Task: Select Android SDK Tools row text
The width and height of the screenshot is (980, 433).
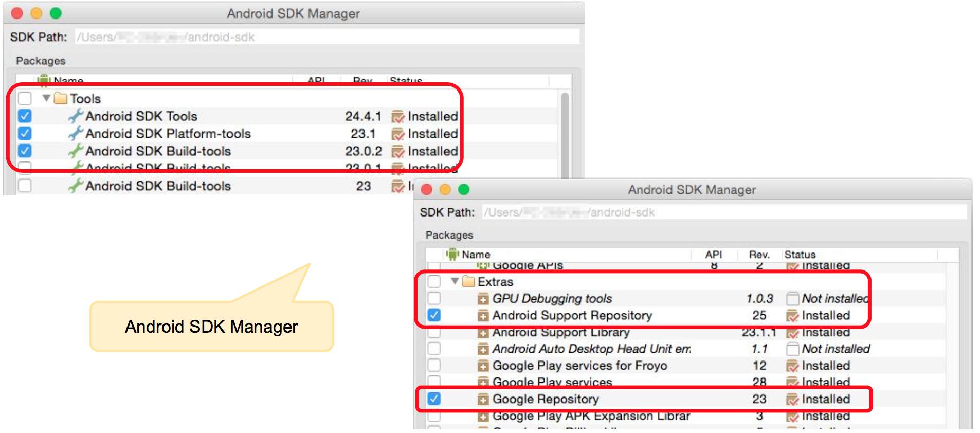Action: pos(141,116)
